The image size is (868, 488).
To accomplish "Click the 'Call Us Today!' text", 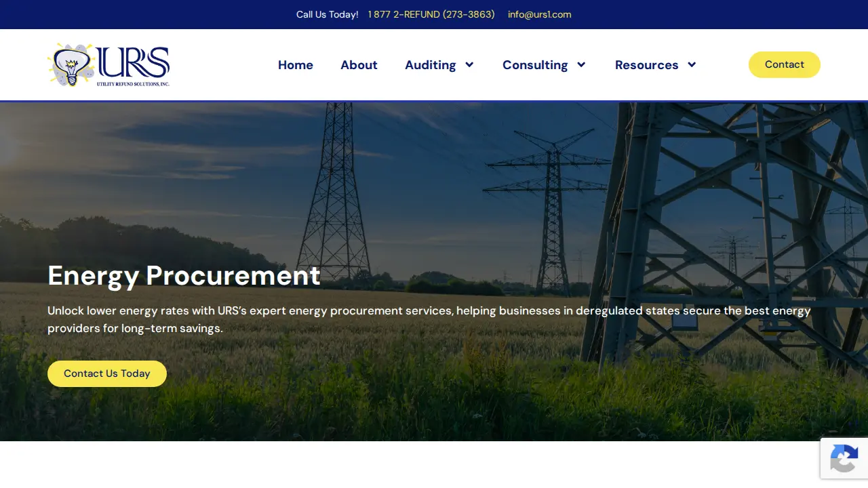I will 328,14.
